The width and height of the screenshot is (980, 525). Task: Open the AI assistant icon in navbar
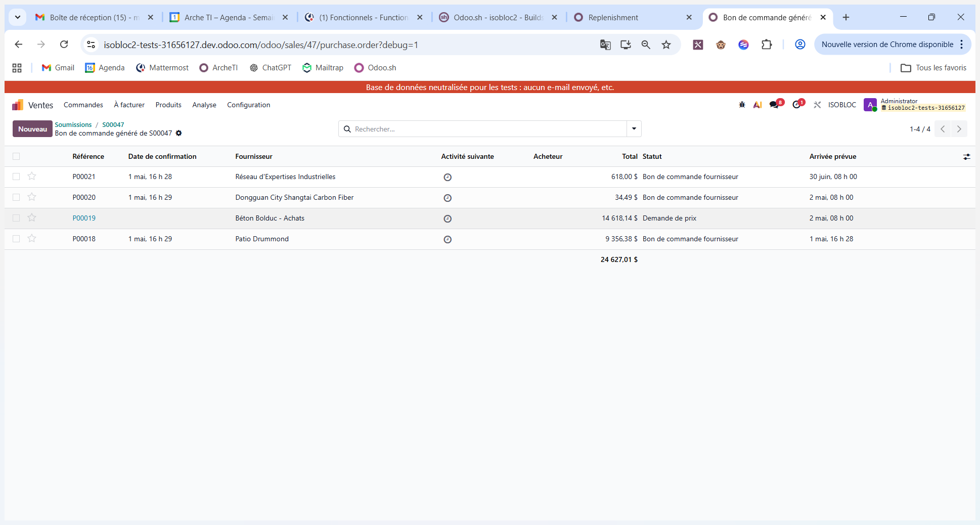758,105
